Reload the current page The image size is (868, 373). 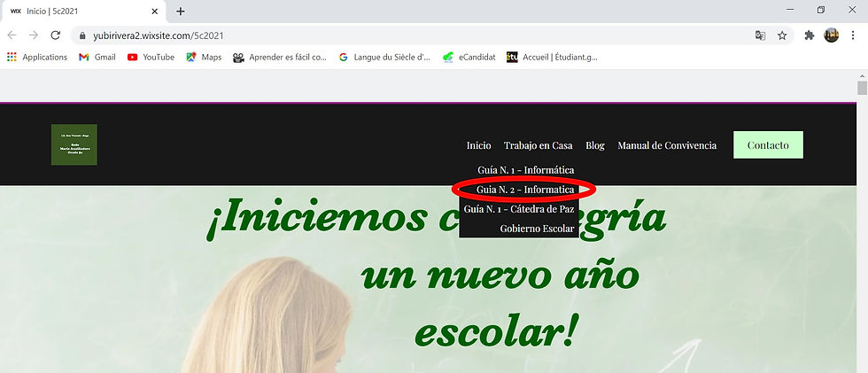[x=55, y=35]
